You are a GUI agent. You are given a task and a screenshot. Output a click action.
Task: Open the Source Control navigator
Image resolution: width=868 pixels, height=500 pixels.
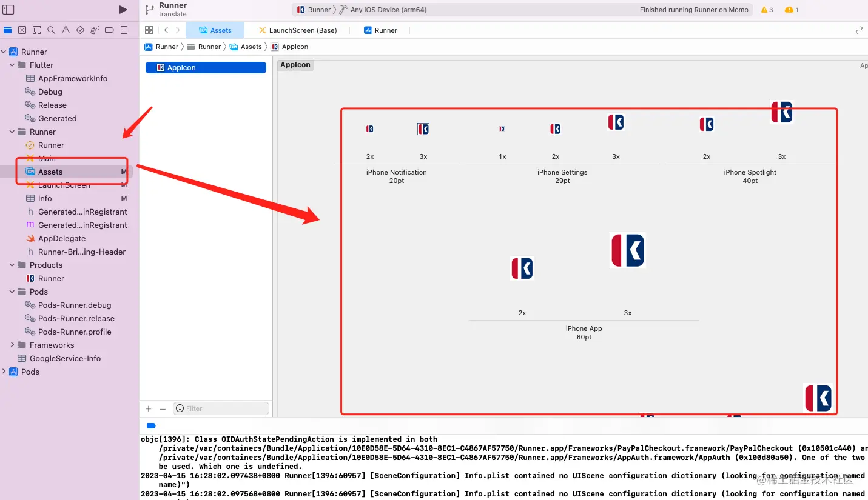coord(22,30)
